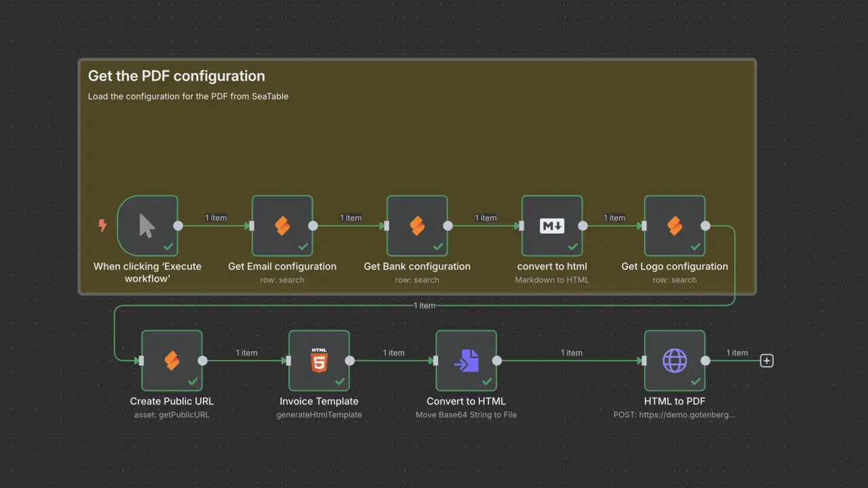Image resolution: width=868 pixels, height=488 pixels.
Task: Click the 'convert to html' label
Action: (x=552, y=266)
